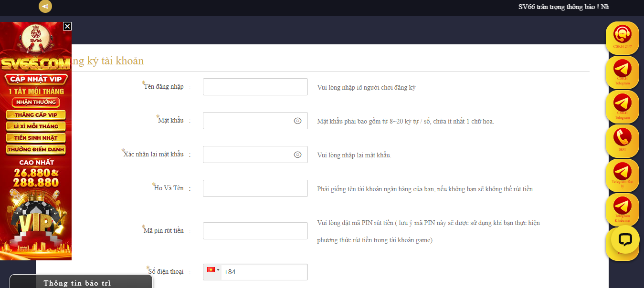Screen dimensions: 644x288
Task: Click the Tên đăng nhập input field
Action: coord(255,87)
